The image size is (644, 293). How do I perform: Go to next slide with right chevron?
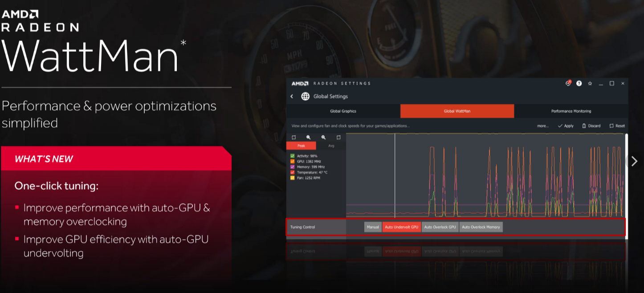[635, 161]
